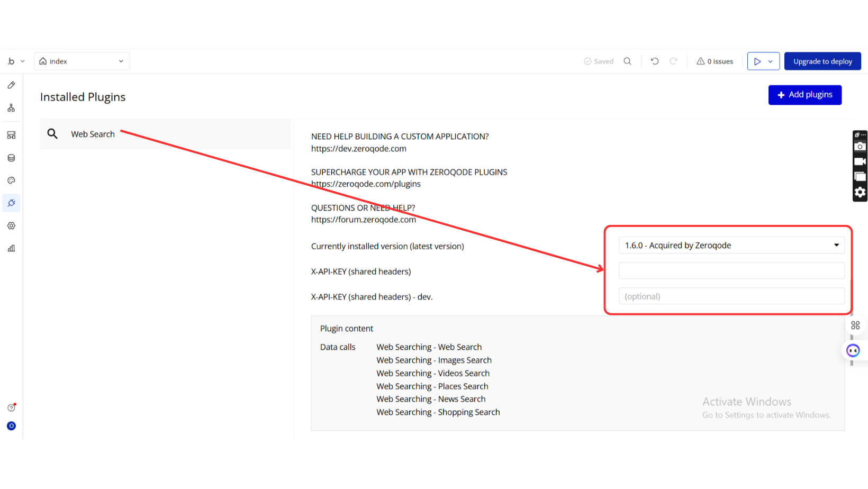Open the Design tab pencil icon
The width and height of the screenshot is (868, 489).
click(11, 85)
